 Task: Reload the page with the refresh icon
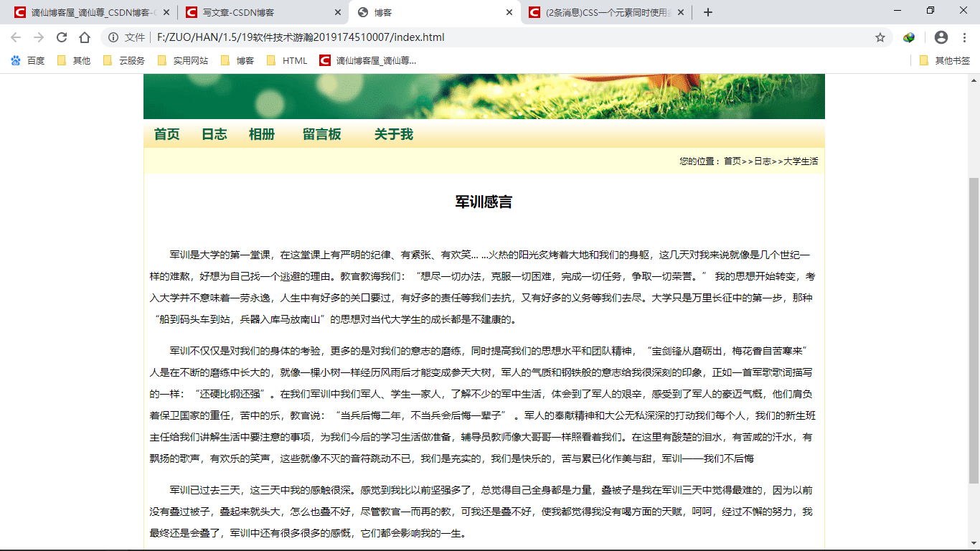click(62, 37)
